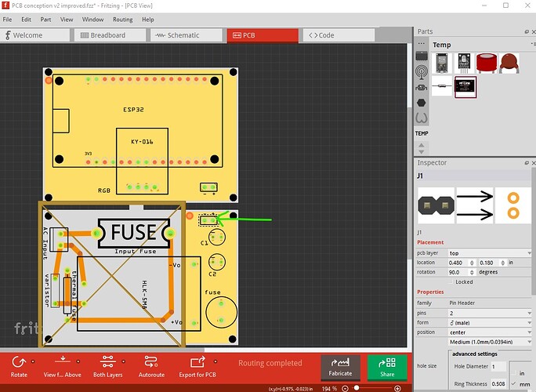
Task: Click Export for PCB icon
Action: 197,362
